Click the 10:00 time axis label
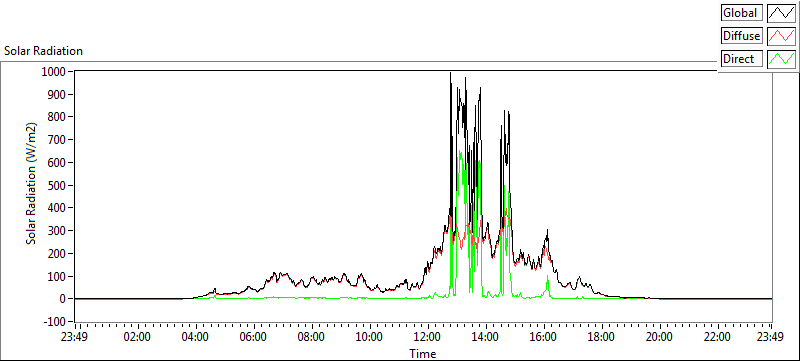Viewport: 800px width, 361px height. (x=370, y=338)
